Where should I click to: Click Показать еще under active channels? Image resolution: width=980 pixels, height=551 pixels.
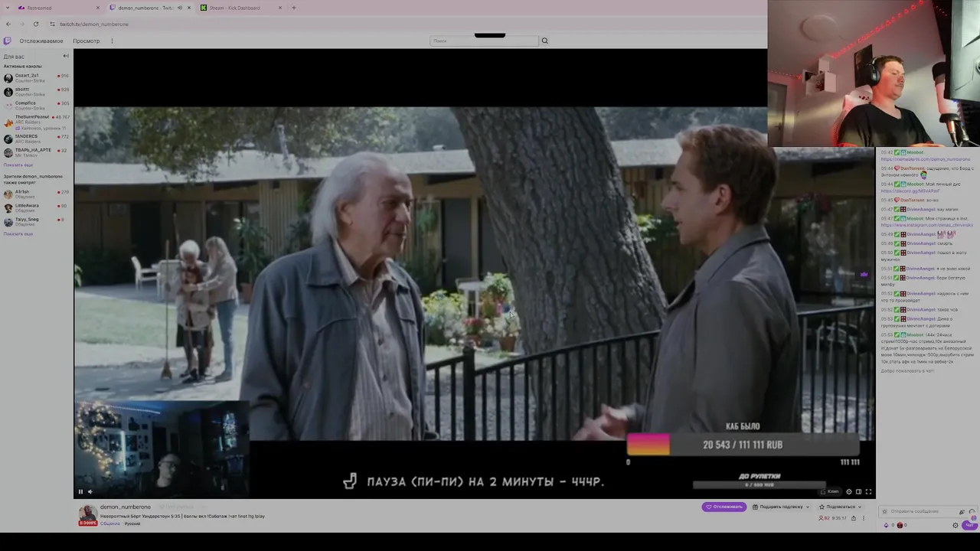coord(18,165)
